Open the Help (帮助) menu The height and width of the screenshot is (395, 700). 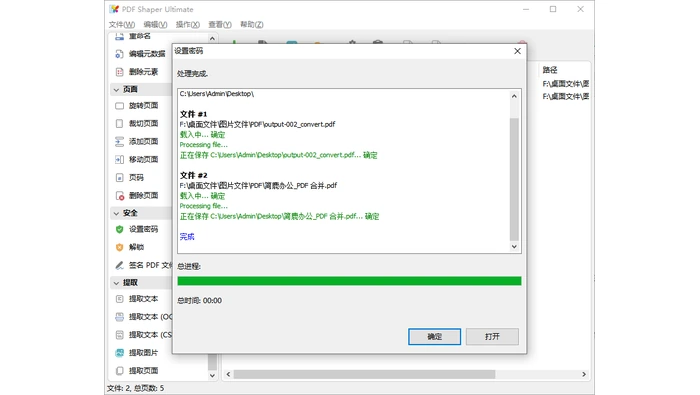point(252,25)
